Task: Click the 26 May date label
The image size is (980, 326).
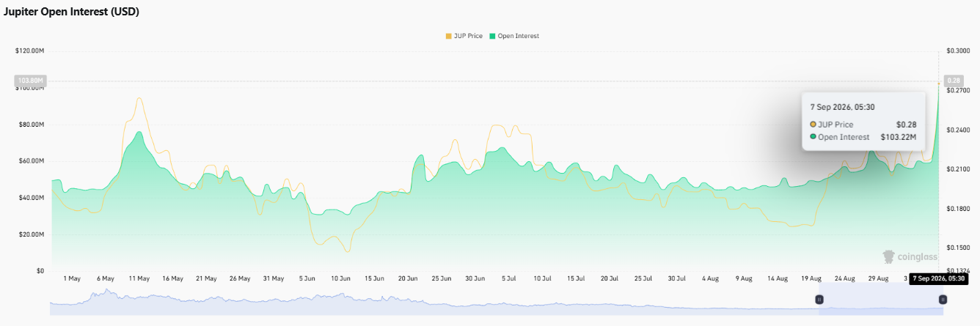Action: 240,278
